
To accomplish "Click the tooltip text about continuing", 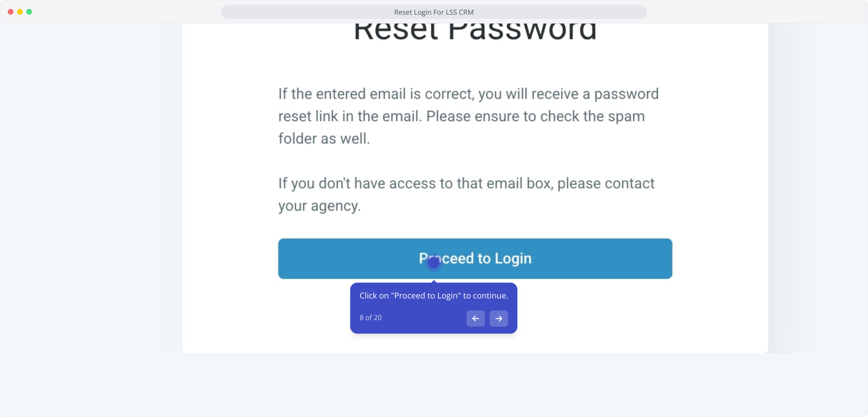I will coord(434,296).
